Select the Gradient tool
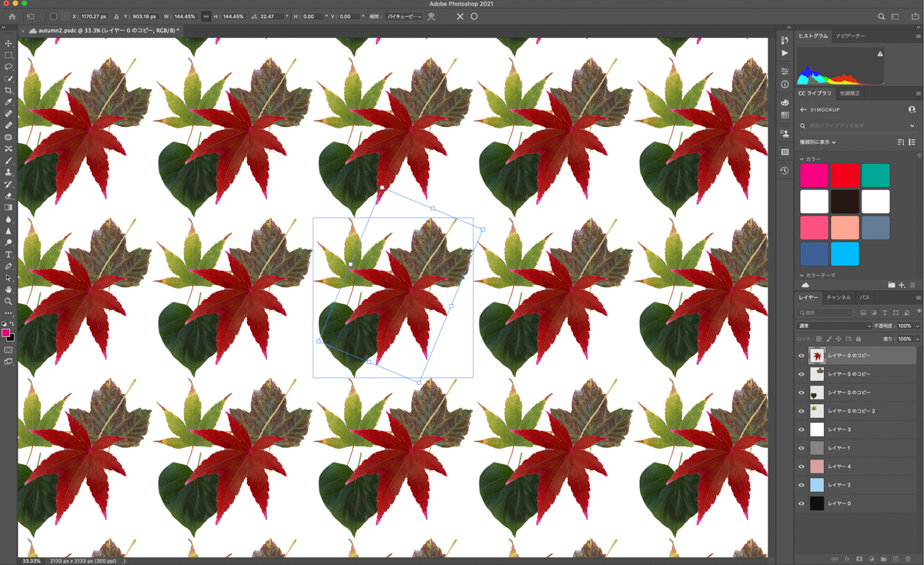This screenshot has height=565, width=924. pos(8,208)
